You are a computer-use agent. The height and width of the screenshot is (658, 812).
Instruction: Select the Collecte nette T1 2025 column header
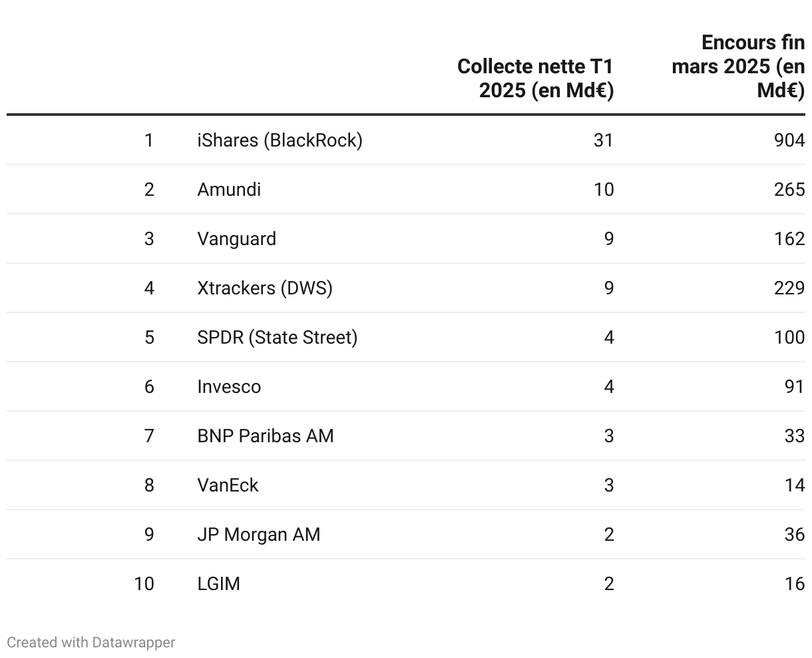coord(535,78)
